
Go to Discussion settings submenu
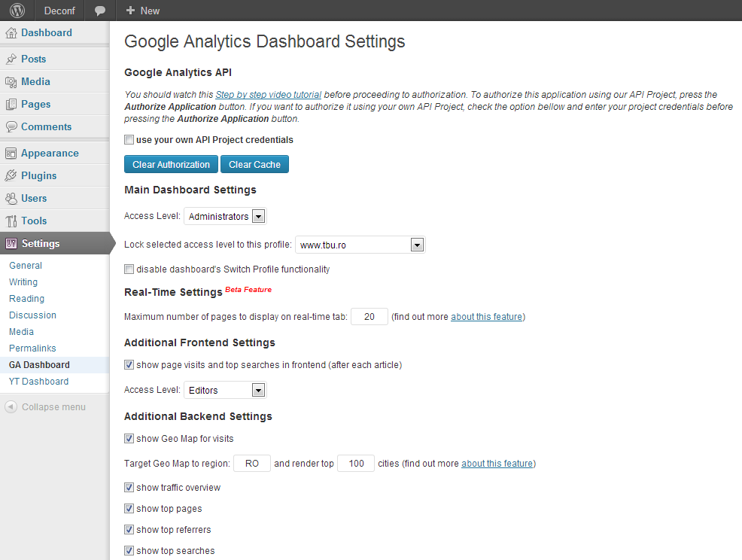pos(32,315)
